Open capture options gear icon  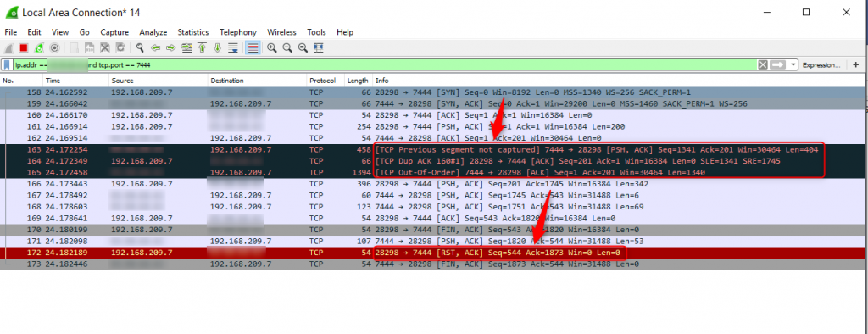coord(54,48)
